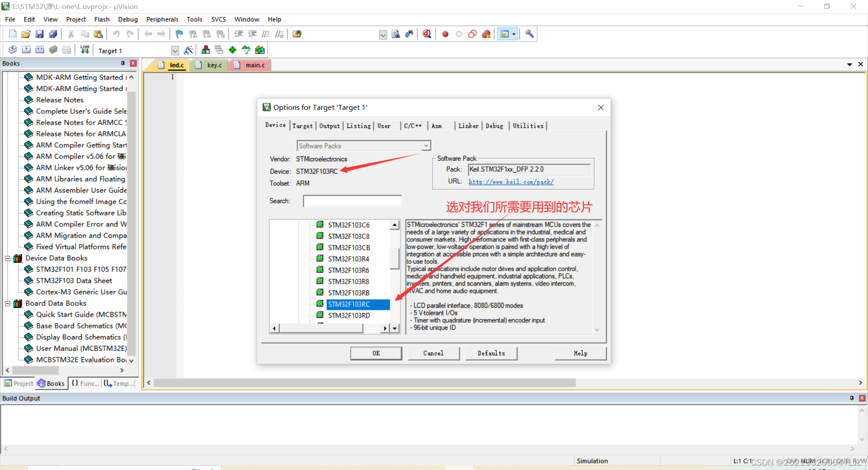868x470 pixels.
Task: Open the Flash menu
Action: pos(102,19)
